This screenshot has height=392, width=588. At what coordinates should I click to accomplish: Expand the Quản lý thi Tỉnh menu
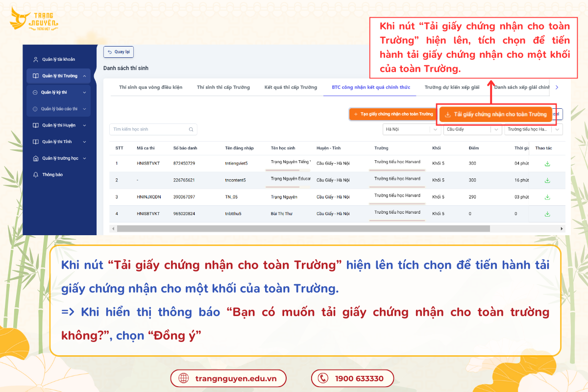tap(84, 142)
